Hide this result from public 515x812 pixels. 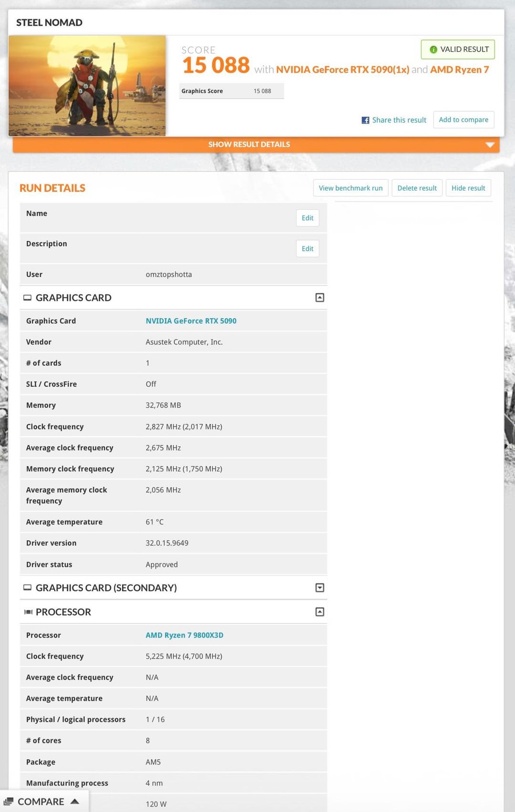pos(468,188)
